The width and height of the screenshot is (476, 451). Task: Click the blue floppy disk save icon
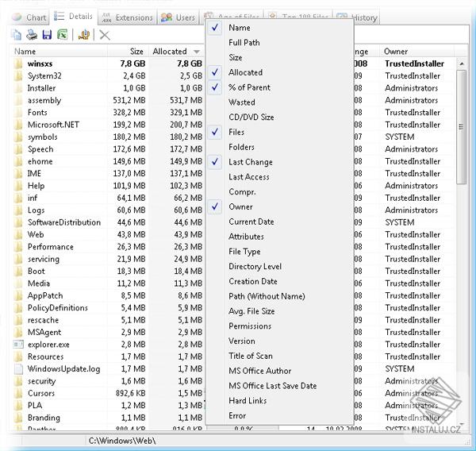(47, 35)
